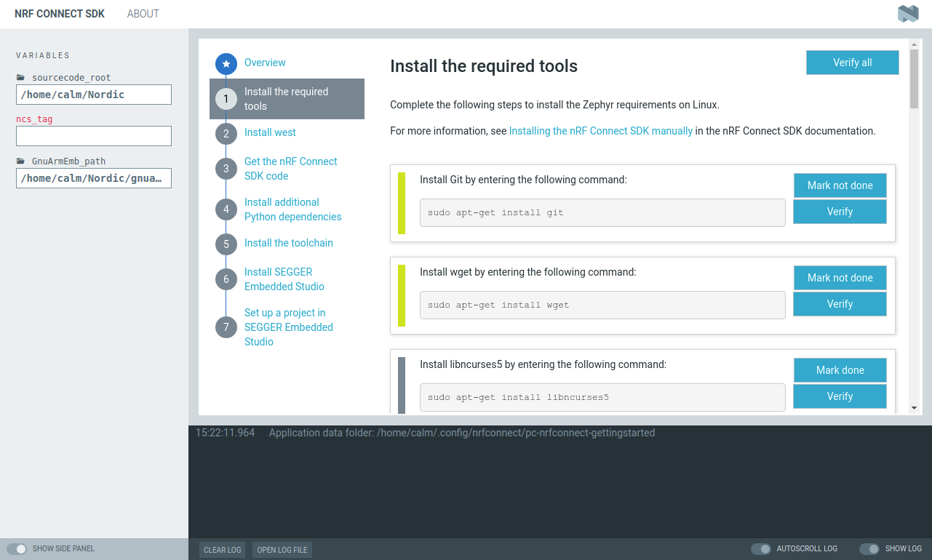932x560 pixels.
Task: Click the scrollbar down arrow
Action: pos(915,409)
